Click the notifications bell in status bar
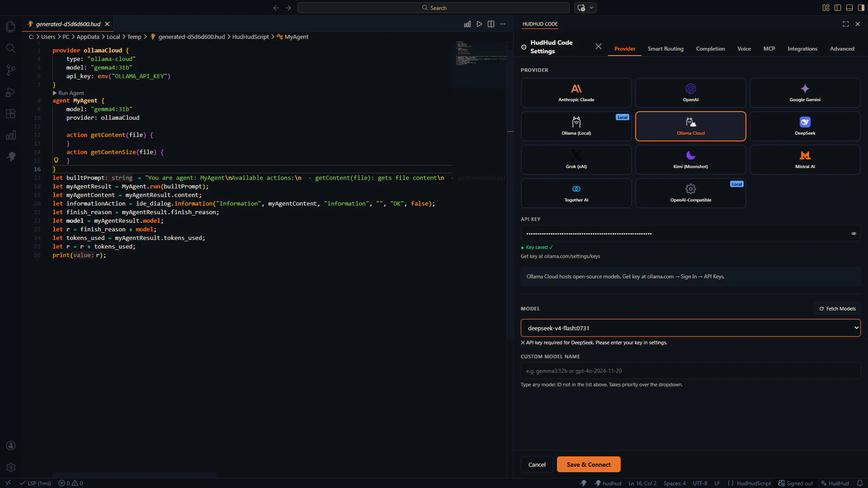Viewport: 868px width, 488px height. pyautogui.click(x=860, y=483)
